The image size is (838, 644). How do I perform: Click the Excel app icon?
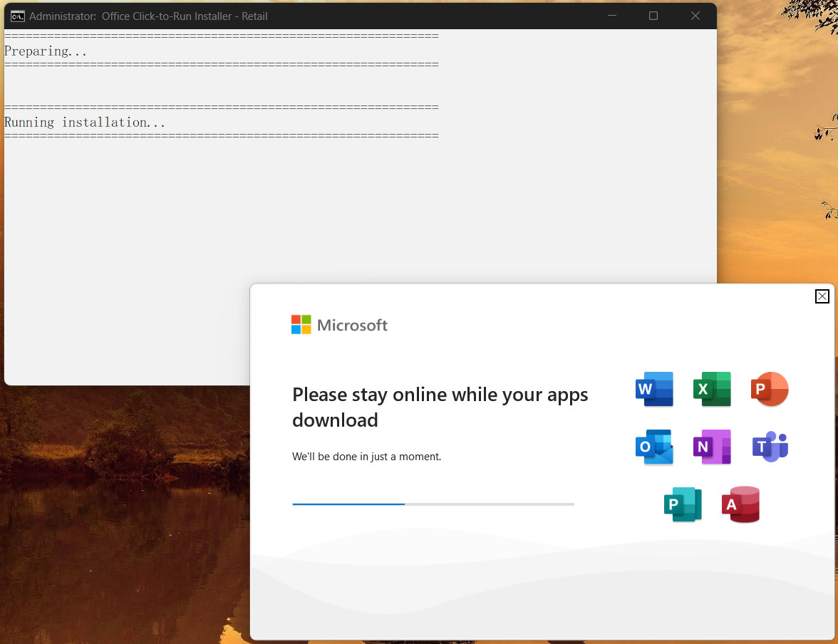(712, 389)
